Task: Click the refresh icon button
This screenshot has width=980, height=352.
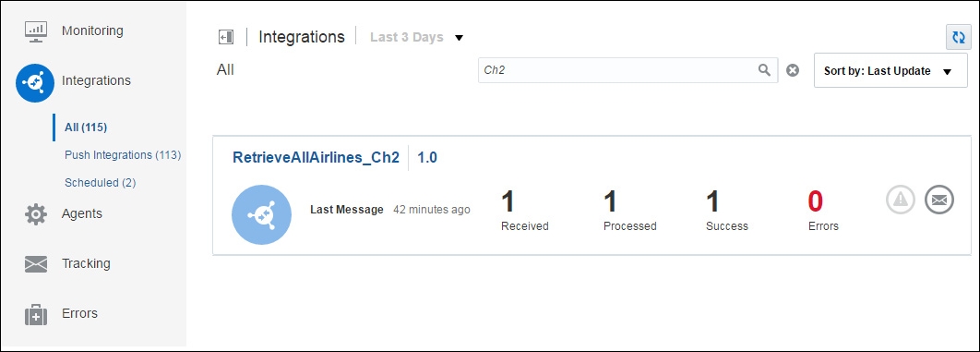Action: pyautogui.click(x=958, y=37)
